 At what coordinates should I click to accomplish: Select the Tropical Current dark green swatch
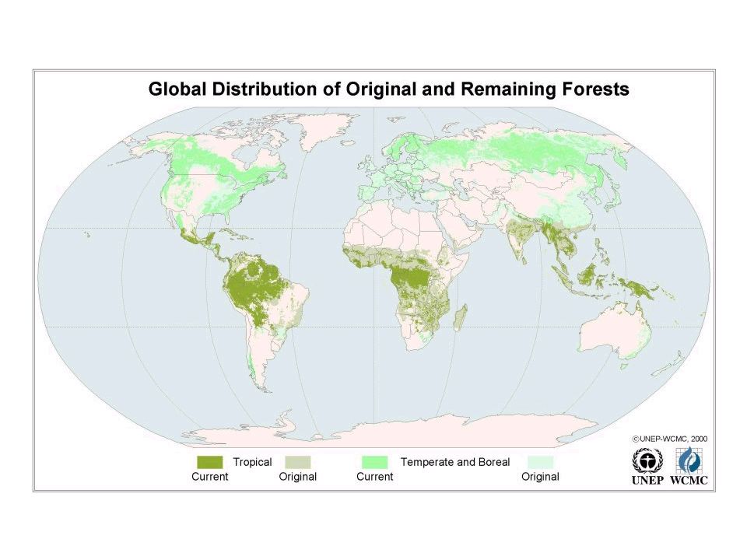tap(209, 462)
